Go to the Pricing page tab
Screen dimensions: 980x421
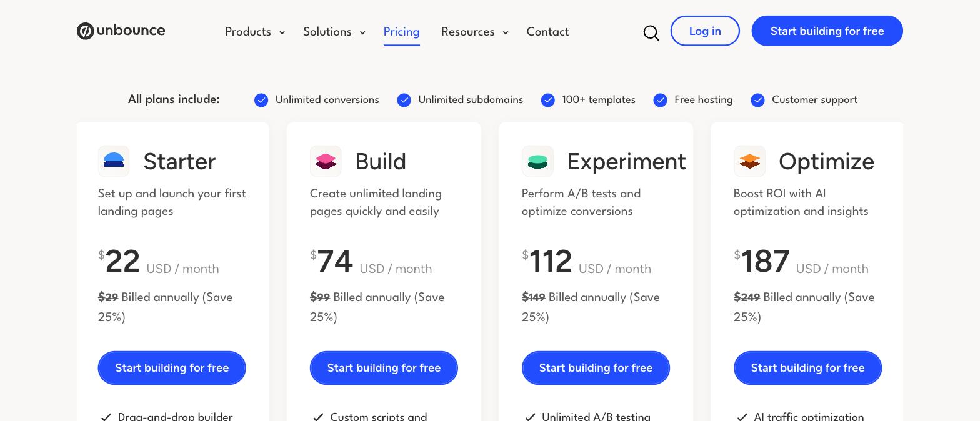pyautogui.click(x=402, y=32)
